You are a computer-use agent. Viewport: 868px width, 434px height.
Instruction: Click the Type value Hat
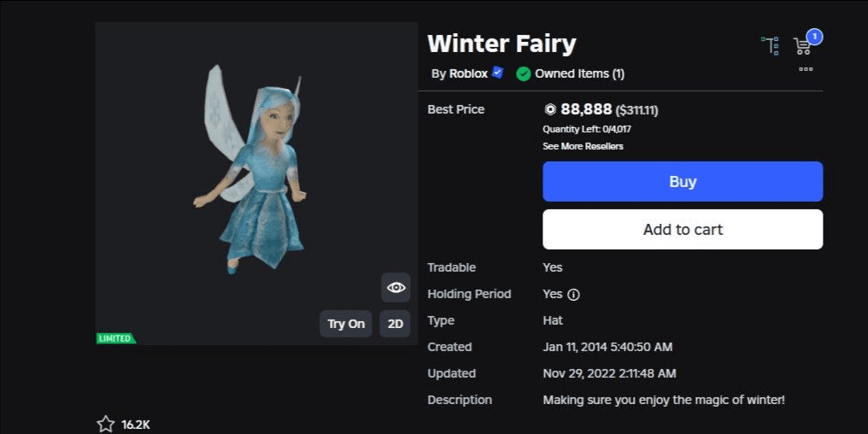[x=553, y=320]
